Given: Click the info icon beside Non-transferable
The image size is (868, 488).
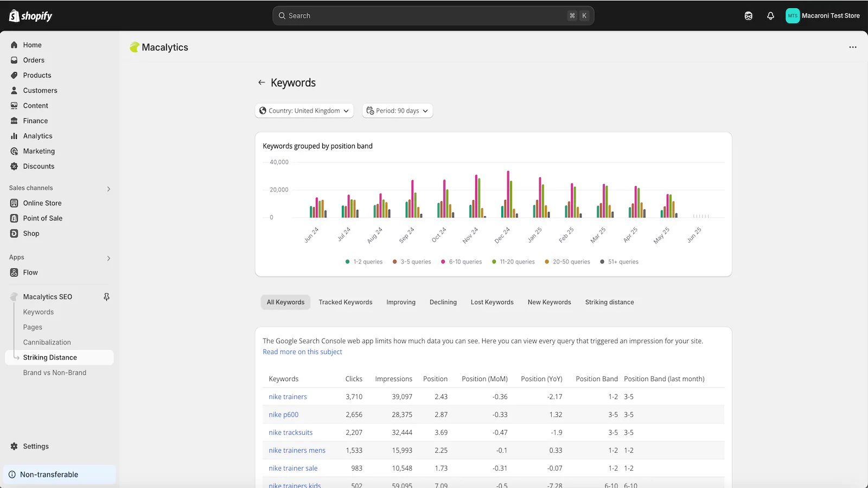Looking at the screenshot, I should [x=12, y=474].
